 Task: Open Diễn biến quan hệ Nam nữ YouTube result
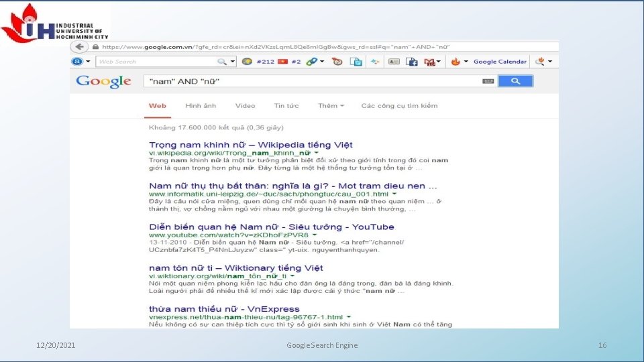click(272, 227)
